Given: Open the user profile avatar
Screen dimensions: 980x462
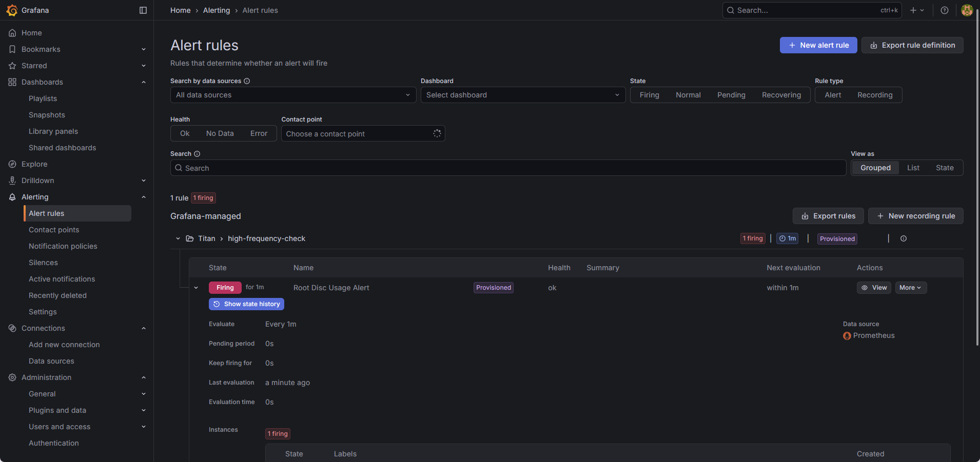Looking at the screenshot, I should [967, 10].
